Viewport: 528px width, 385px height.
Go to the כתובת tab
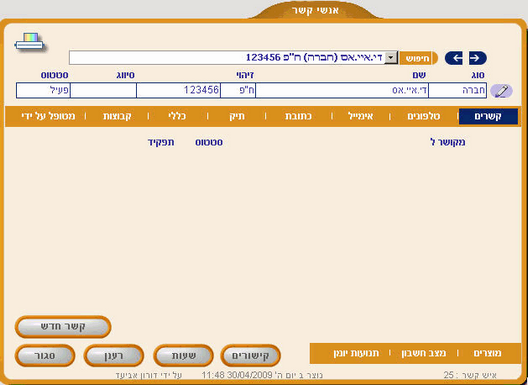tap(298, 116)
